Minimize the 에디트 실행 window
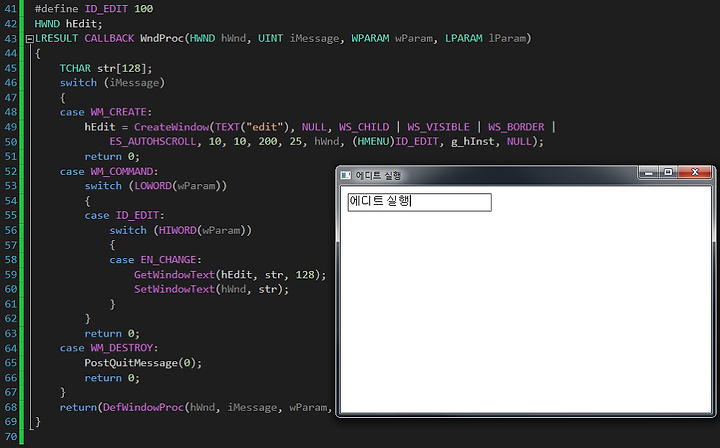 pos(649,173)
